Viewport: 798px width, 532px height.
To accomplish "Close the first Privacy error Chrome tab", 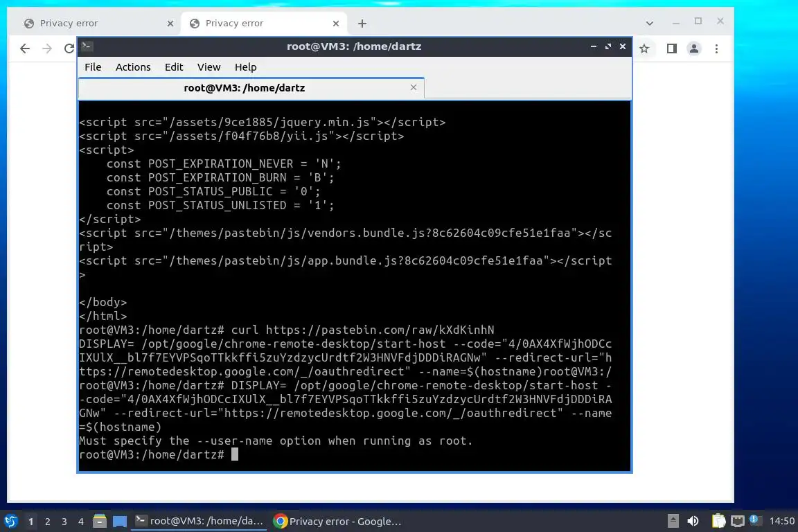I will 170,24.
